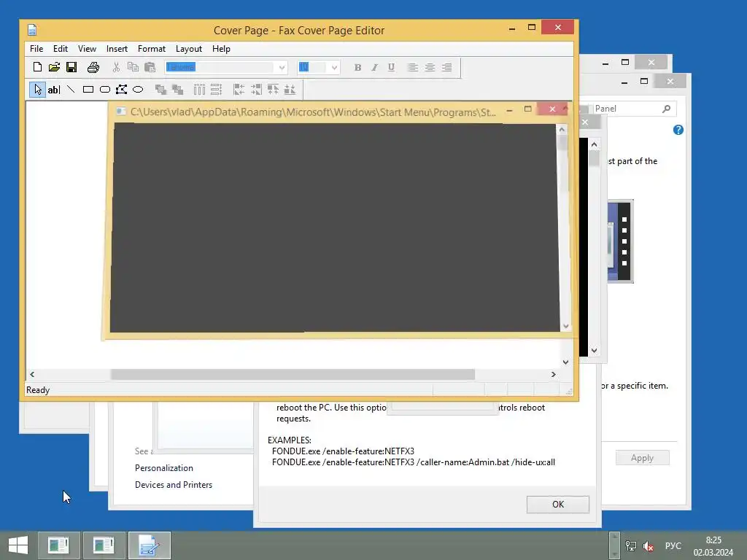Viewport: 747px width, 560px height.
Task: Open the Insert menu
Action: point(117,49)
